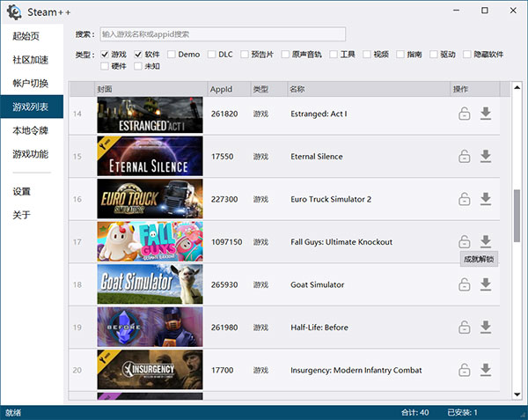
Task: Click unlock icon for Euro Truck Simulator 2
Action: (x=464, y=199)
